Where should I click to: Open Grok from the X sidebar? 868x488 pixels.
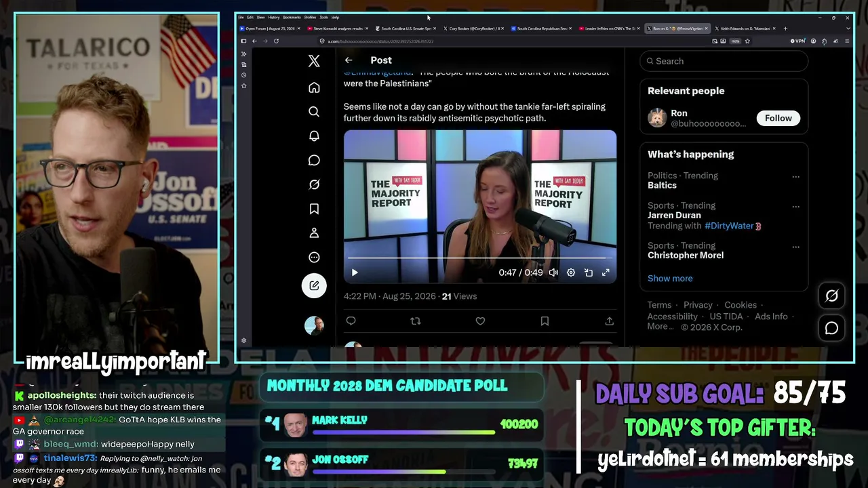coord(314,184)
